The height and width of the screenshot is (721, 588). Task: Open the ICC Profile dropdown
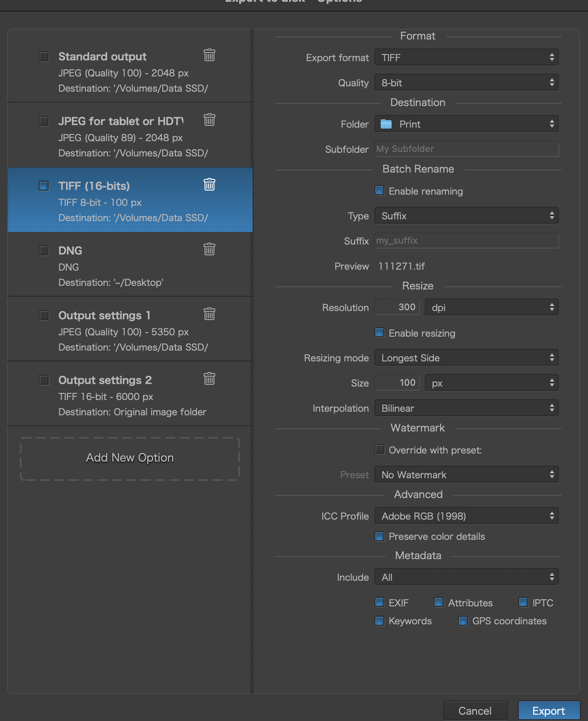pos(466,516)
